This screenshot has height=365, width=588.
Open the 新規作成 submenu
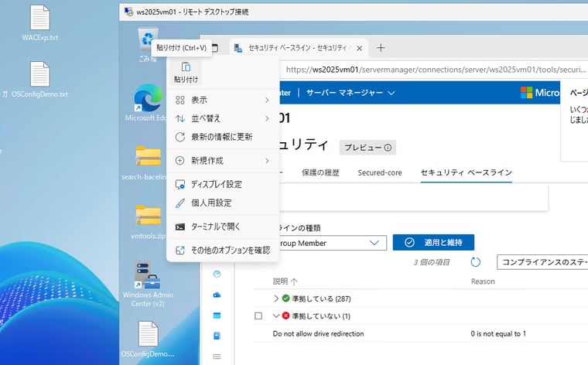point(223,161)
